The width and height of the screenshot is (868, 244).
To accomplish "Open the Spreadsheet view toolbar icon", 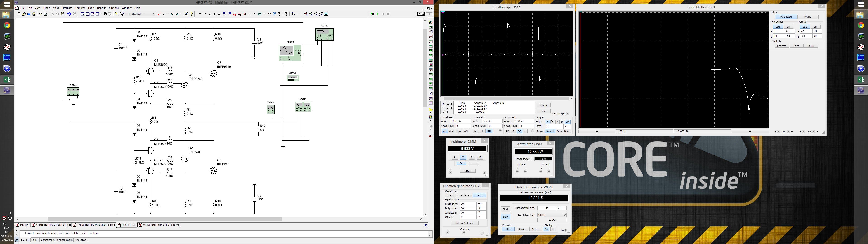I will point(88,14).
